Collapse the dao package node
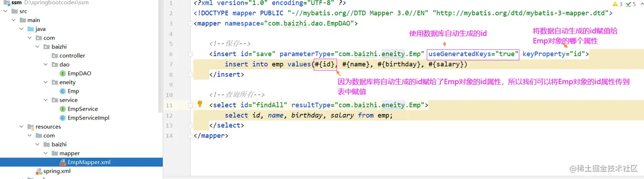The width and height of the screenshot is (644, 179). (46, 65)
